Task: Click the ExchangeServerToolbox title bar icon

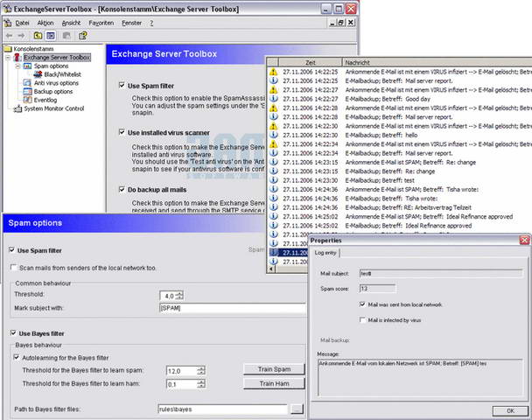Action: point(8,9)
